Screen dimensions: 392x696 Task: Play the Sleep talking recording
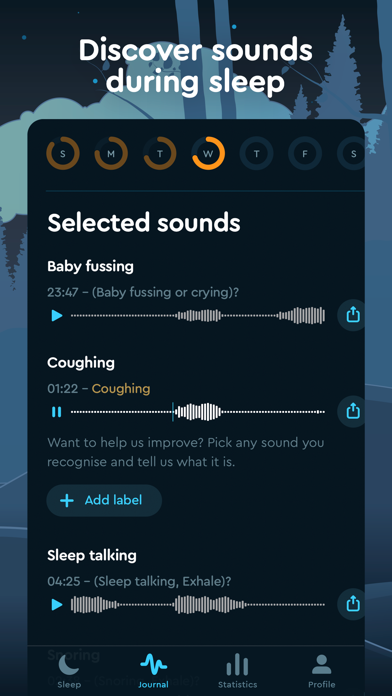[57, 604]
